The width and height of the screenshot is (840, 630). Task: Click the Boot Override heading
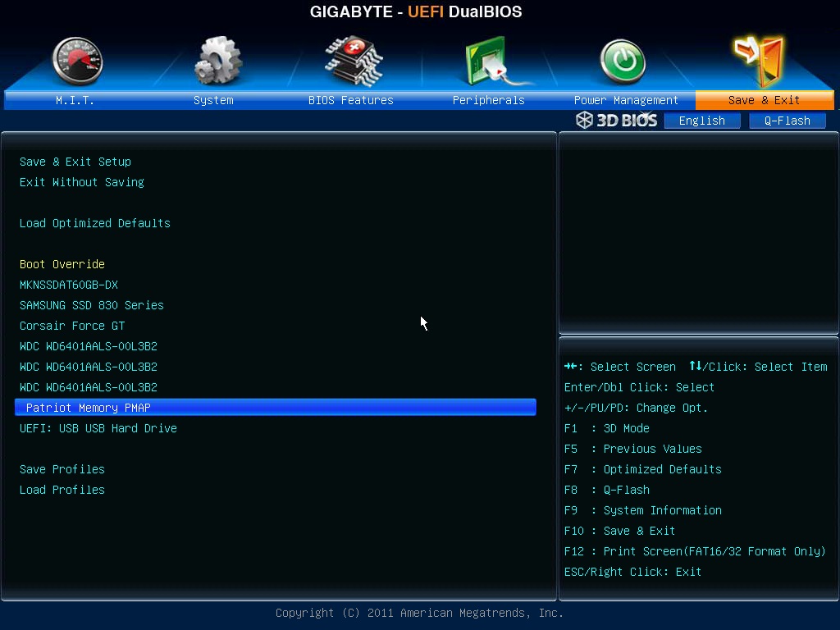coord(62,264)
